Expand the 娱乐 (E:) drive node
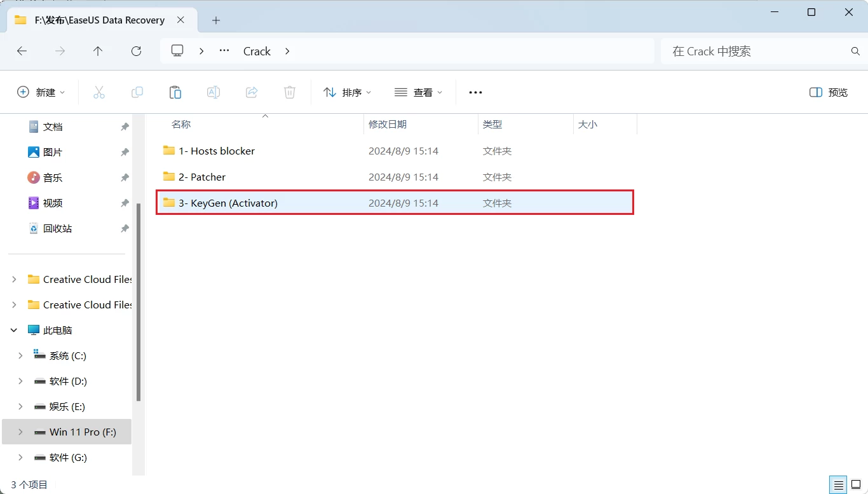The image size is (868, 494). pyautogui.click(x=21, y=406)
